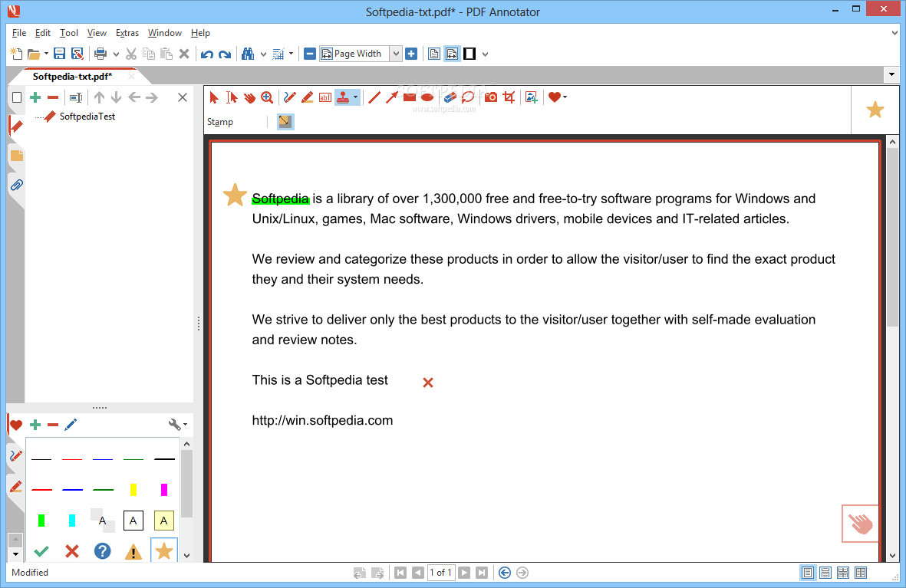Image resolution: width=906 pixels, height=588 pixels.
Task: Select the Text Select cursor tool
Action: [x=232, y=97]
